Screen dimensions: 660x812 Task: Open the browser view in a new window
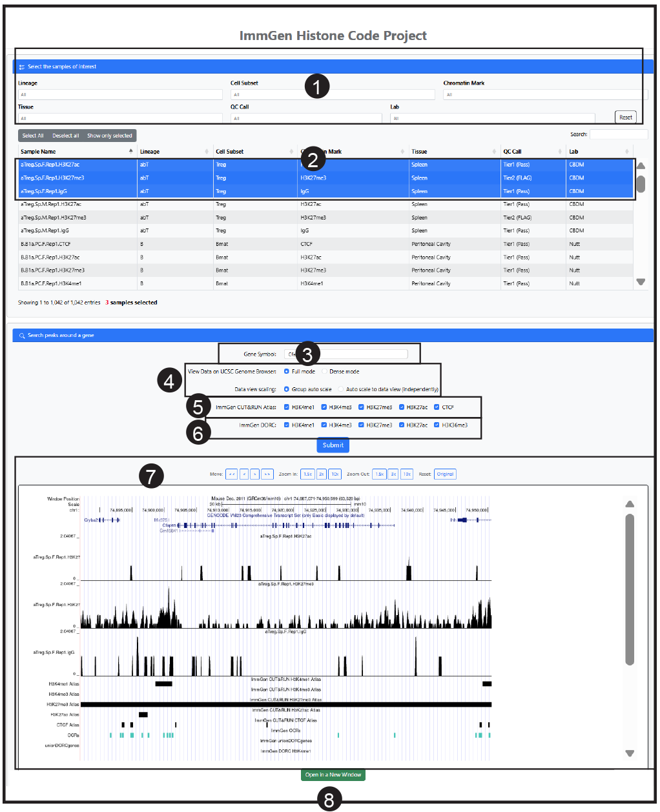(x=333, y=775)
